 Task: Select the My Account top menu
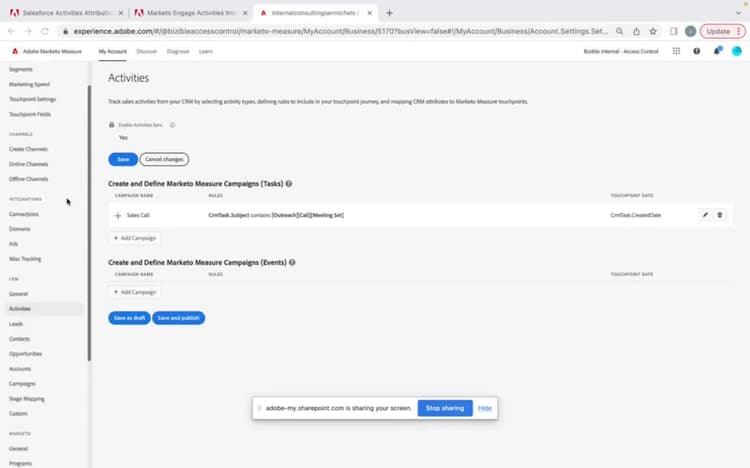point(112,51)
